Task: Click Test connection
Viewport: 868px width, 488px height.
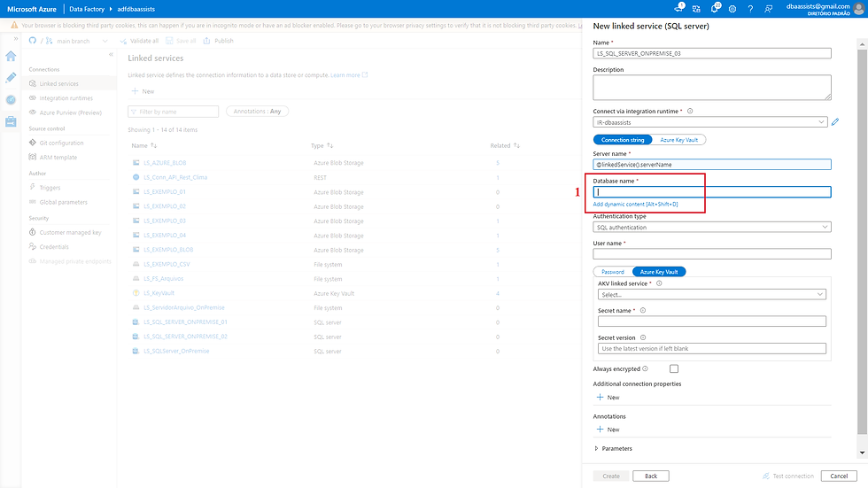Action: point(787,476)
